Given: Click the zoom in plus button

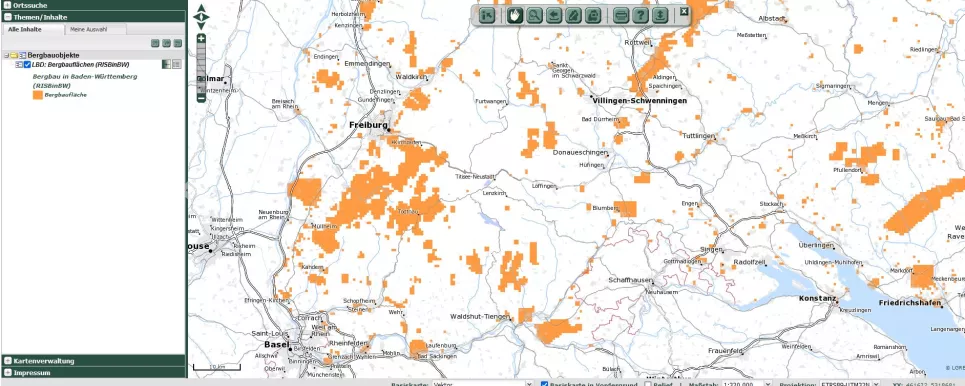Looking at the screenshot, I should [x=201, y=39].
